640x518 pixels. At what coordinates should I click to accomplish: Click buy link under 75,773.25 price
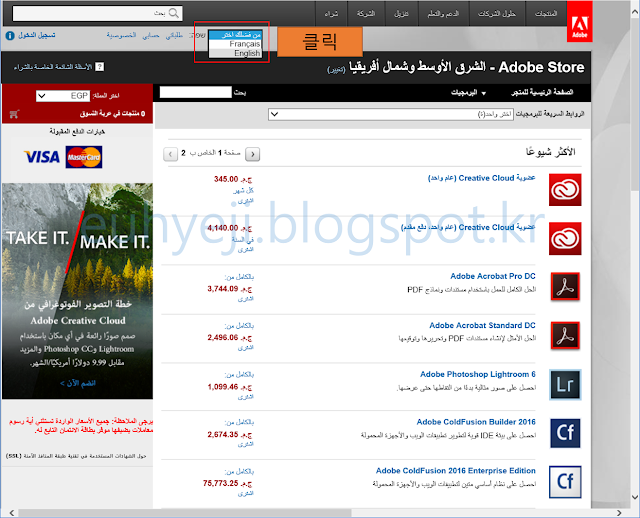246,494
